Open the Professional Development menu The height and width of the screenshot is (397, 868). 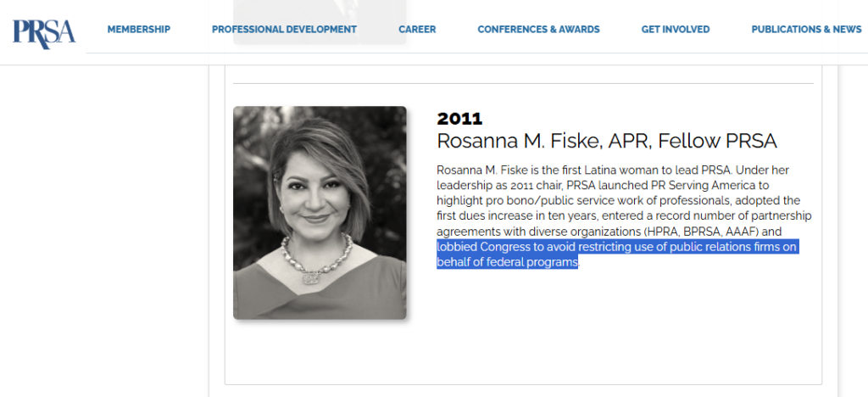284,30
